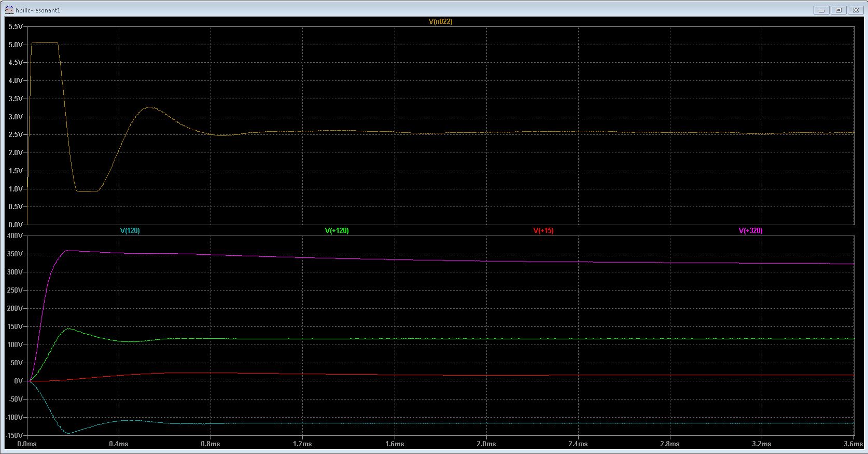Image resolution: width=868 pixels, height=454 pixels.
Task: Click the green V(+120) trace overshoot peak
Action: click(68, 328)
